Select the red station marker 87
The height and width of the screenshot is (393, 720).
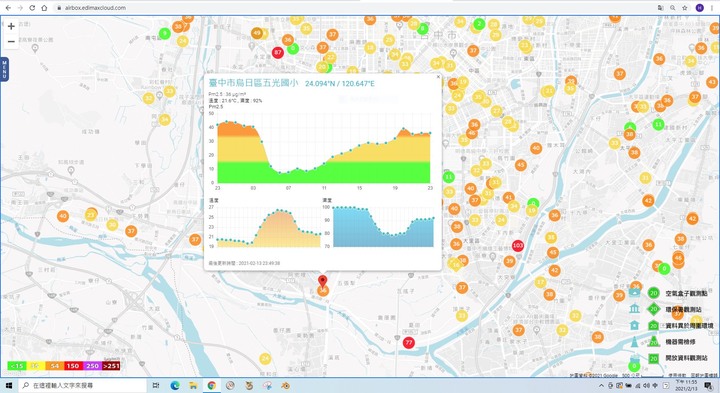tap(277, 52)
